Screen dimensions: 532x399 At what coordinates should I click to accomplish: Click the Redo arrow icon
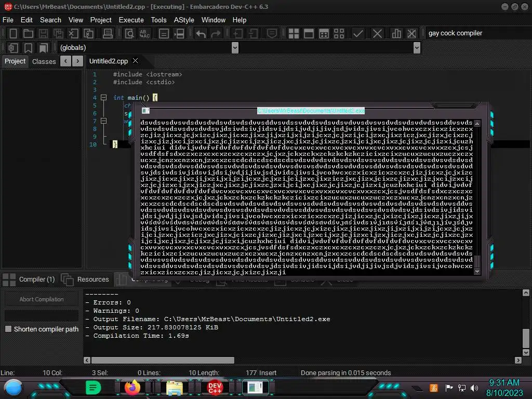[x=216, y=34]
